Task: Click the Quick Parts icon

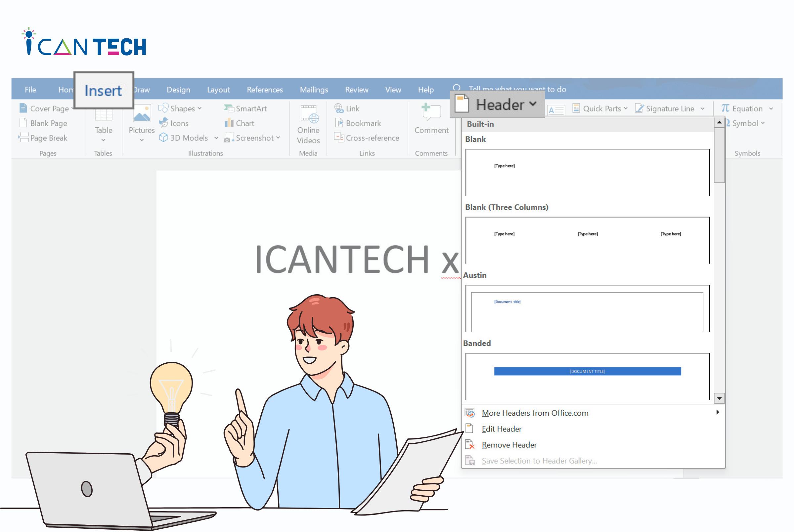Action: 576,108
